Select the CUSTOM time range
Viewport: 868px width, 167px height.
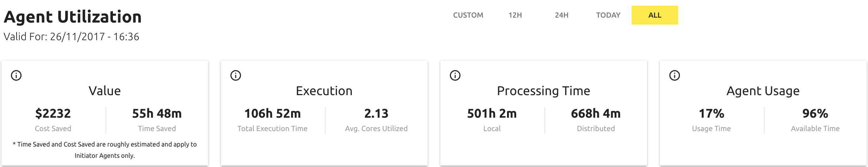pyautogui.click(x=468, y=15)
